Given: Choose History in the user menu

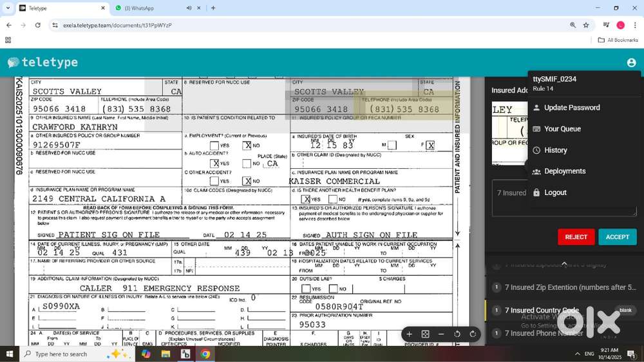Looking at the screenshot, I should [x=555, y=150].
